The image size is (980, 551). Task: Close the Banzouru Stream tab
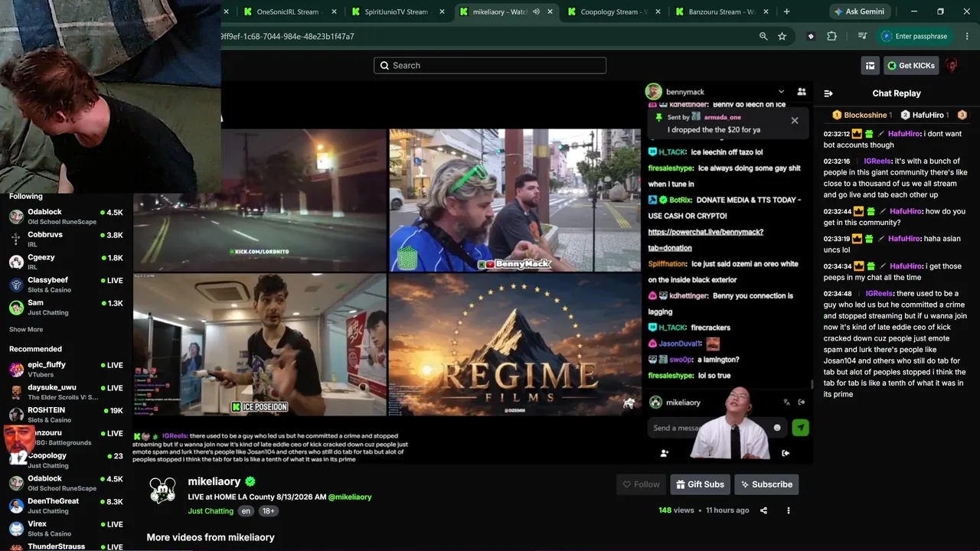tap(766, 11)
